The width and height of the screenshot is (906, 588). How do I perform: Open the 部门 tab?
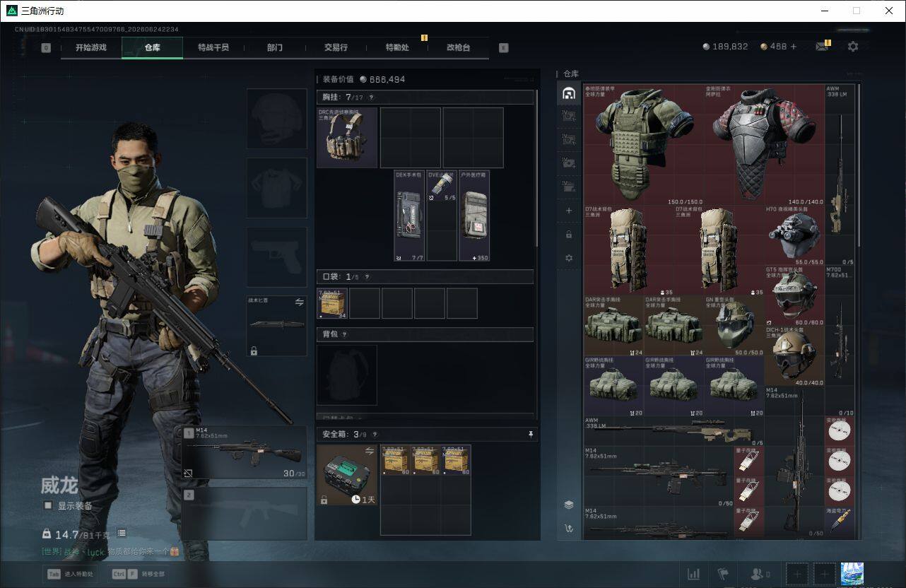click(275, 47)
